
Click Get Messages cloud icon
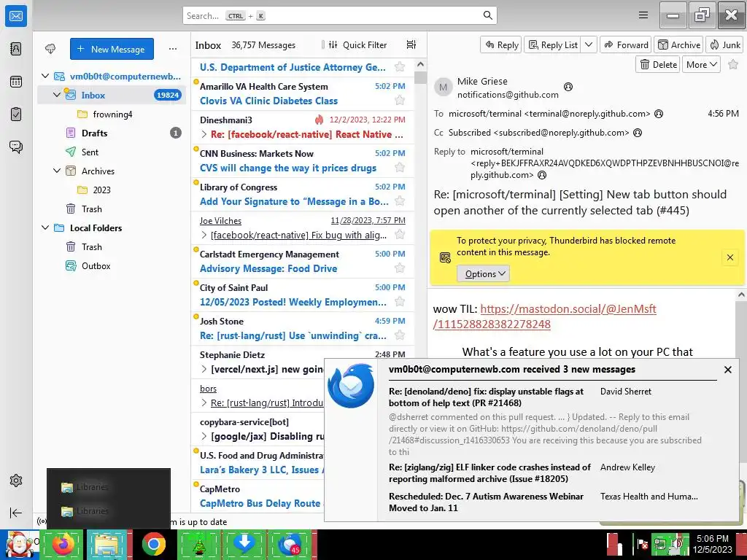pyautogui.click(x=50, y=49)
